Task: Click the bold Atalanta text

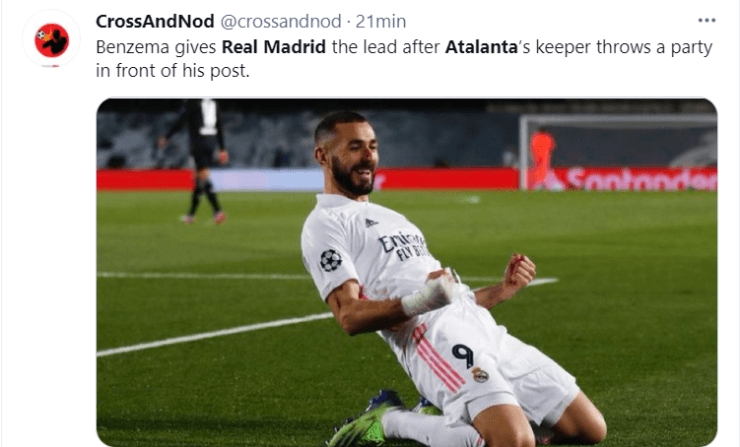Action: tap(481, 47)
